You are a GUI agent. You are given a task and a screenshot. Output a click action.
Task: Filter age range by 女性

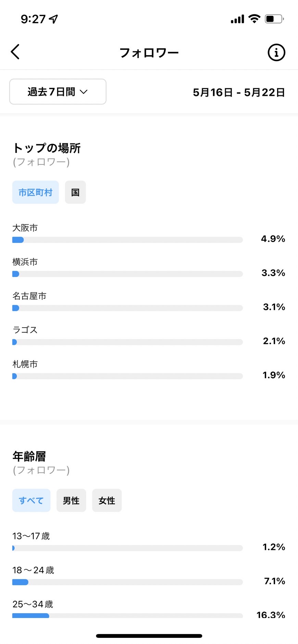point(107,500)
